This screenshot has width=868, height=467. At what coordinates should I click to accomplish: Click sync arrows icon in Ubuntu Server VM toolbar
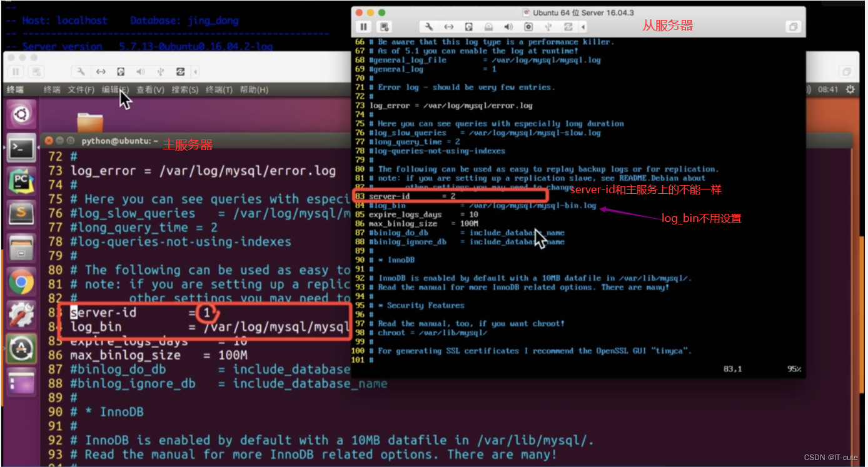[x=568, y=27]
